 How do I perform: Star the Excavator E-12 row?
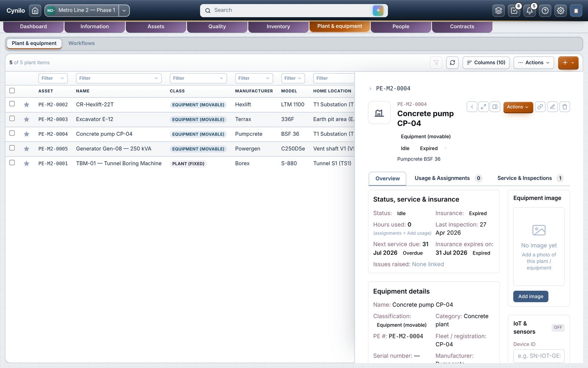[x=26, y=119]
